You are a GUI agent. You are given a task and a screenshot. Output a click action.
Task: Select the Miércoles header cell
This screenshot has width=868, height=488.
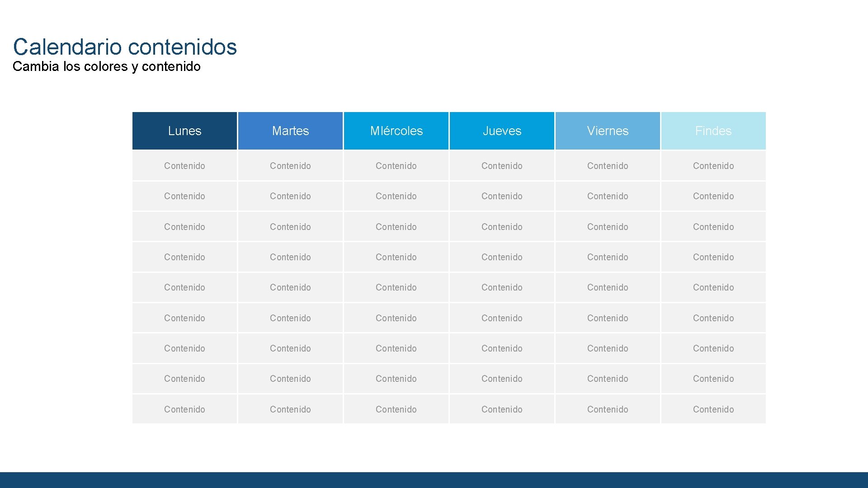tap(396, 131)
